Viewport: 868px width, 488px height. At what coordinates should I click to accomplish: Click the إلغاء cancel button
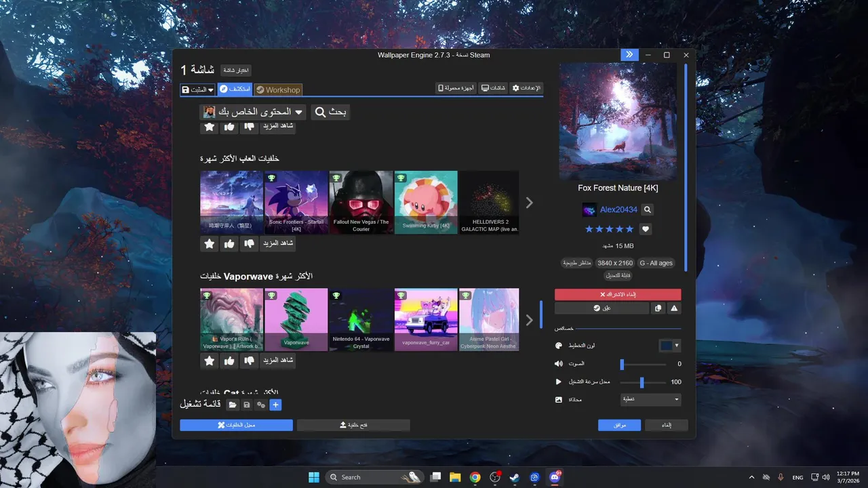[x=666, y=426]
